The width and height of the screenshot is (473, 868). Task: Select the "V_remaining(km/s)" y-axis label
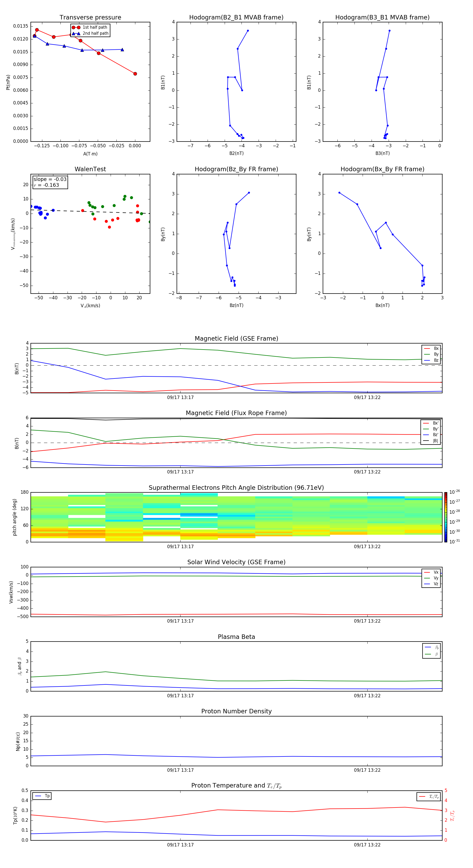click(13, 234)
